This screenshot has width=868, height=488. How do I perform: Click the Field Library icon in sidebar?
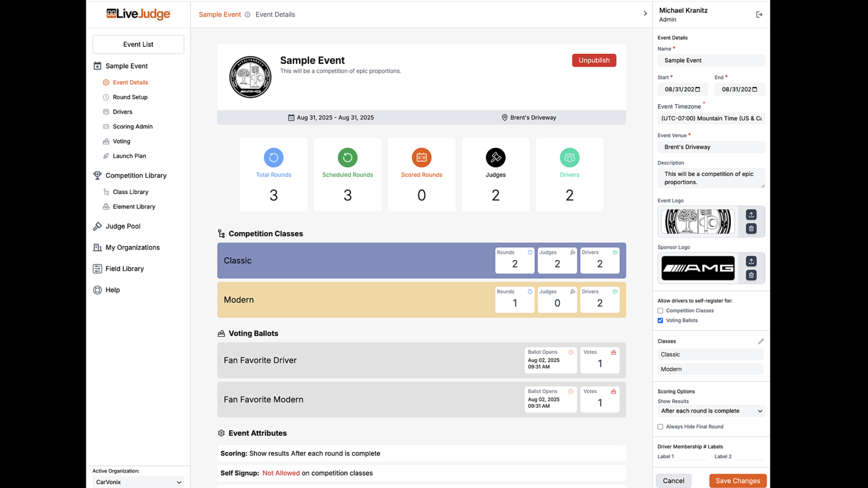pos(97,268)
